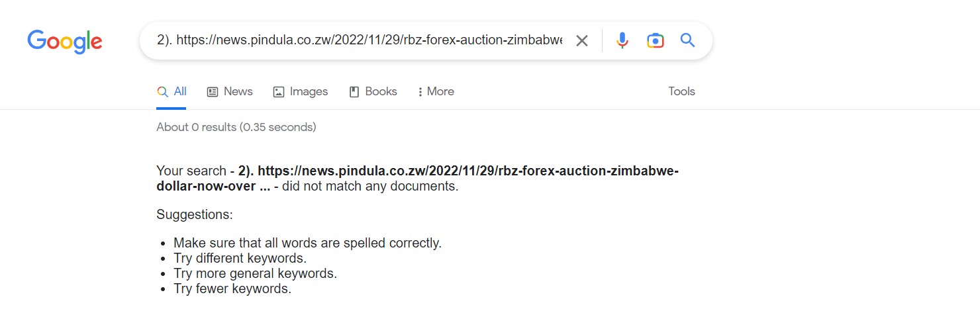Click 'Try more general keywords' suggestion

(255, 274)
